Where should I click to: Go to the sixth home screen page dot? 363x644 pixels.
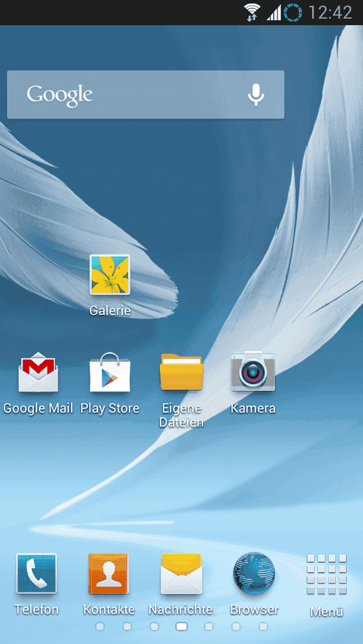pyautogui.click(x=236, y=626)
